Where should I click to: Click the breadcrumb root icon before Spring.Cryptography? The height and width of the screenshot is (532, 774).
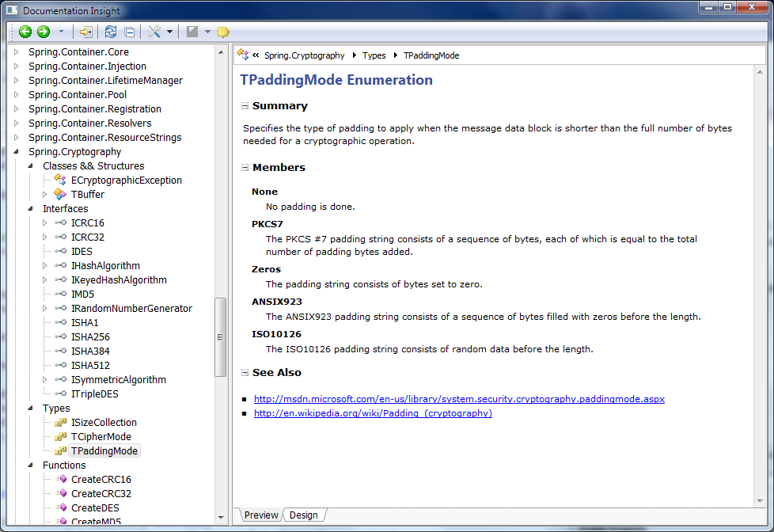(242, 55)
